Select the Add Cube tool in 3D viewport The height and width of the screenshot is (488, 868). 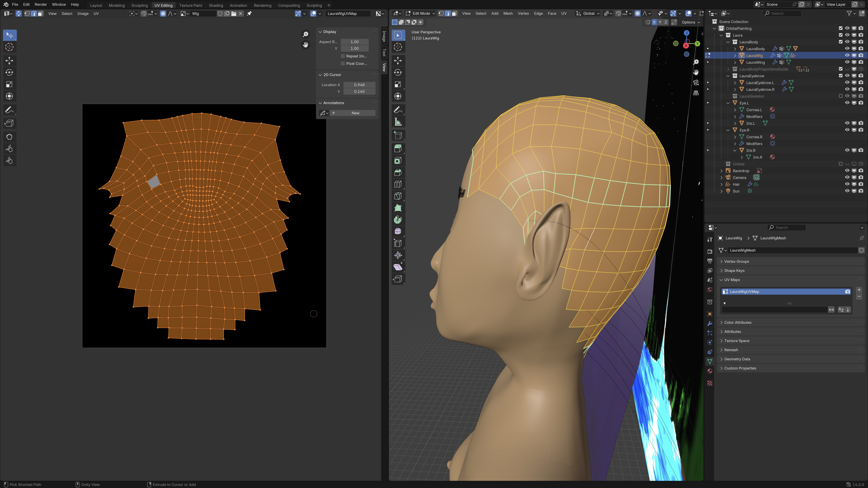pos(398,135)
